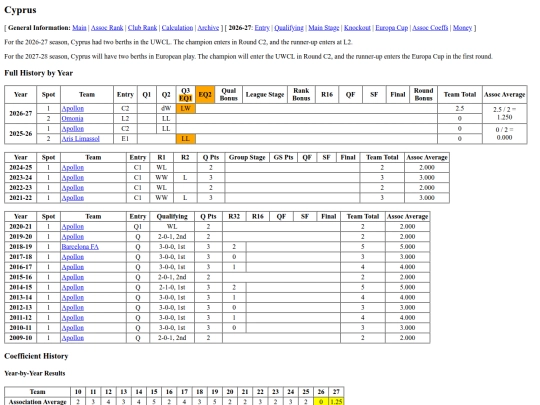The image size is (540, 405).
Task: Open the Knockout link
Action: (357, 28)
